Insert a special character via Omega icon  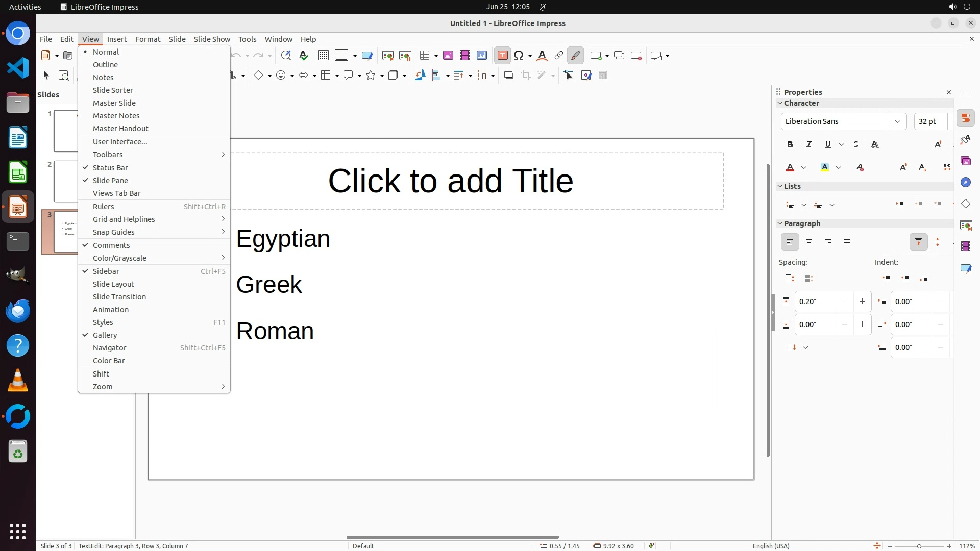coord(519,56)
